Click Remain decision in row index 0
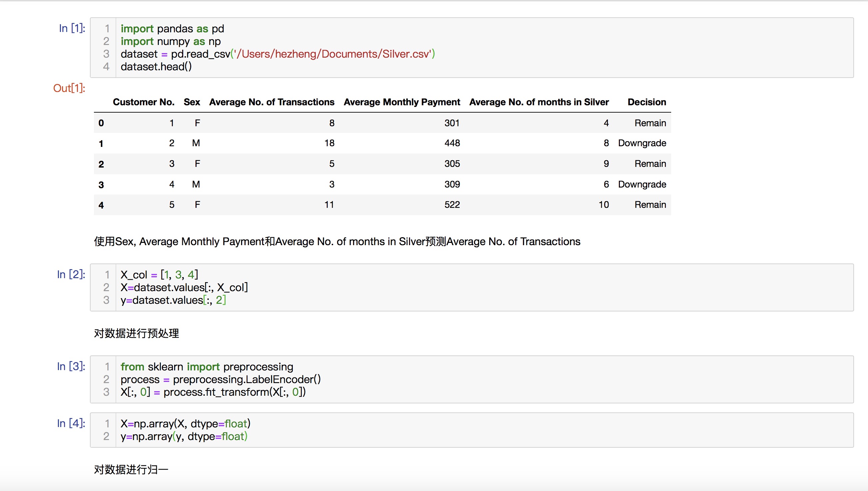 click(x=650, y=123)
